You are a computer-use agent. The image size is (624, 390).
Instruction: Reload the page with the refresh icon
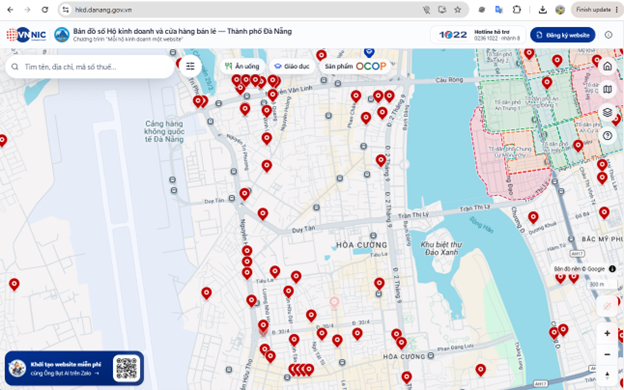(x=45, y=10)
